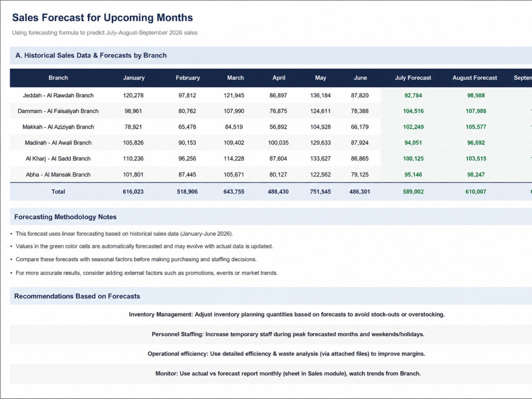Click the 'July Forecast' column header
532x399 pixels.
coord(413,78)
